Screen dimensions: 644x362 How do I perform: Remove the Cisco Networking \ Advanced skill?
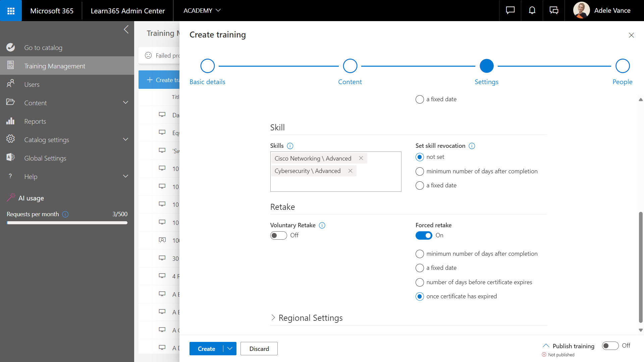pyautogui.click(x=361, y=158)
